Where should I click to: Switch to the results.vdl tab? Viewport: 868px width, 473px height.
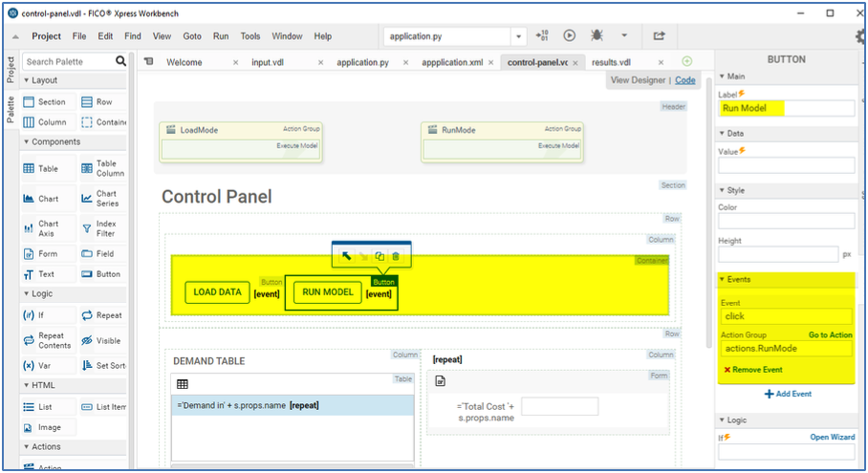point(611,62)
